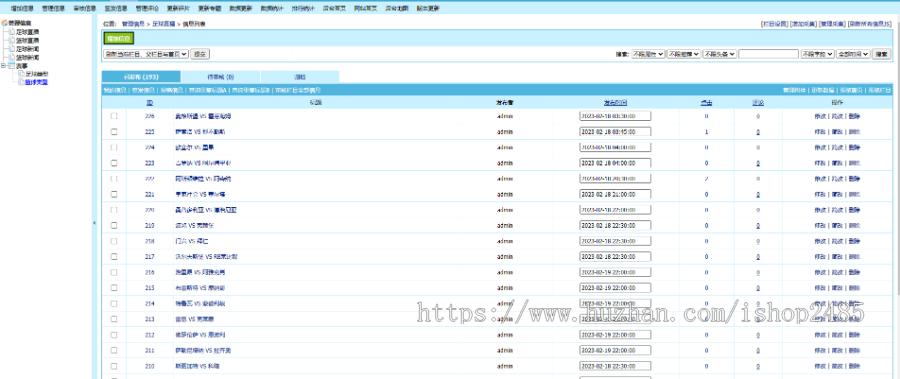The height and width of the screenshot is (379, 900).
Task: Mark the checkbox for row ID 215
Action: (x=114, y=287)
